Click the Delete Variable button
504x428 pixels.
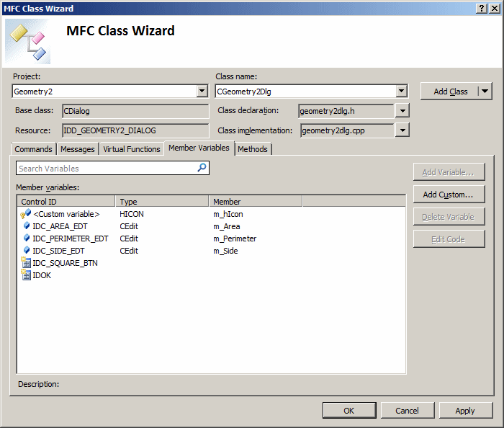(x=449, y=217)
